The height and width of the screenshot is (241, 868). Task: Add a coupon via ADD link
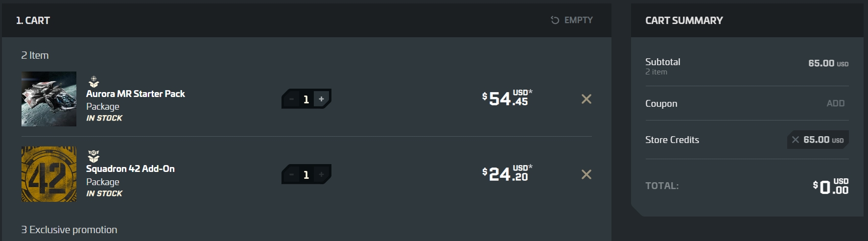click(835, 103)
